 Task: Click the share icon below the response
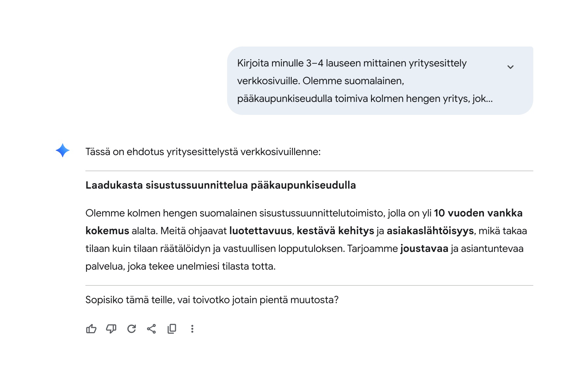coord(152,329)
